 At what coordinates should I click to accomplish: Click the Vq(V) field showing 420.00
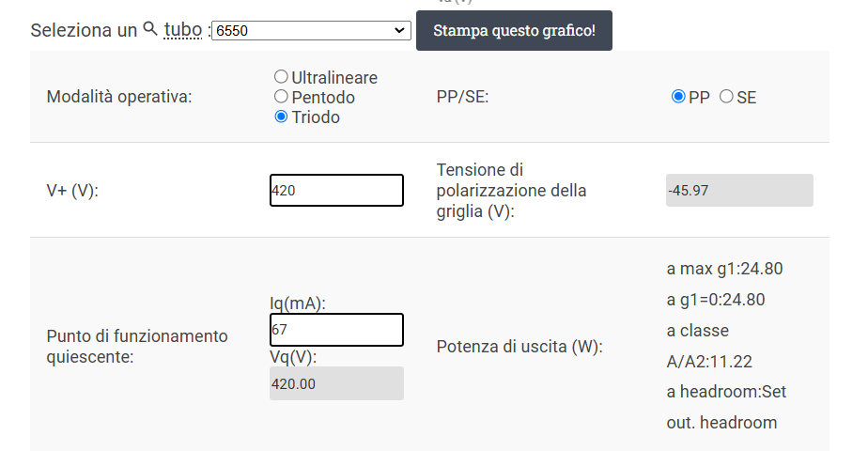[336, 383]
